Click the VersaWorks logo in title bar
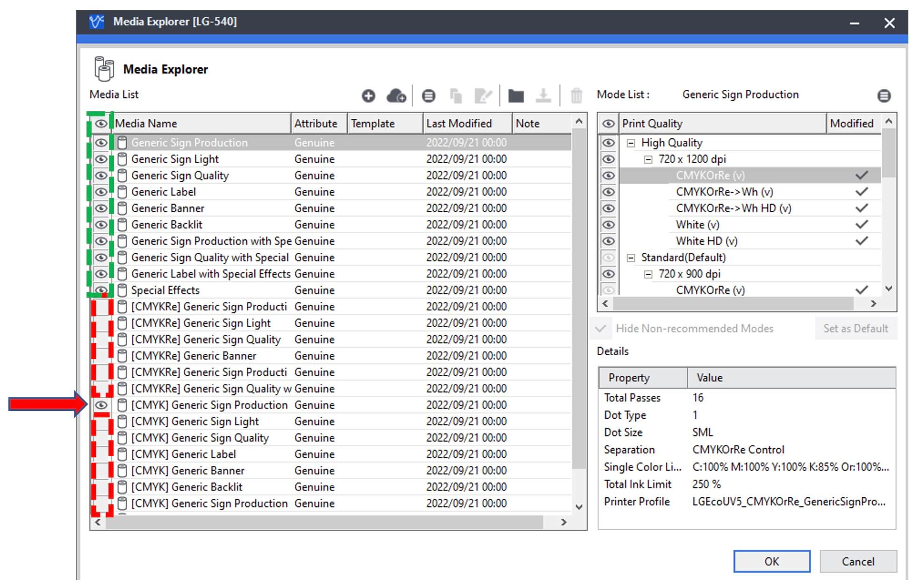921x588 pixels. [x=96, y=22]
